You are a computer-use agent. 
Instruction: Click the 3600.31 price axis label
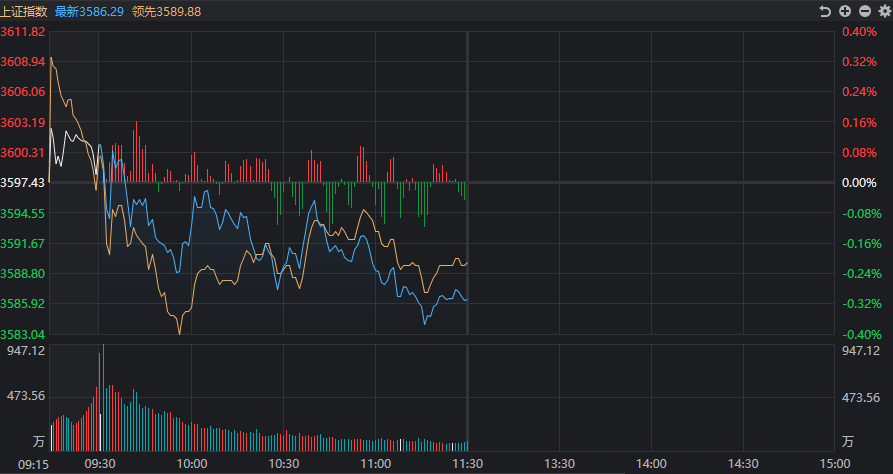23,153
